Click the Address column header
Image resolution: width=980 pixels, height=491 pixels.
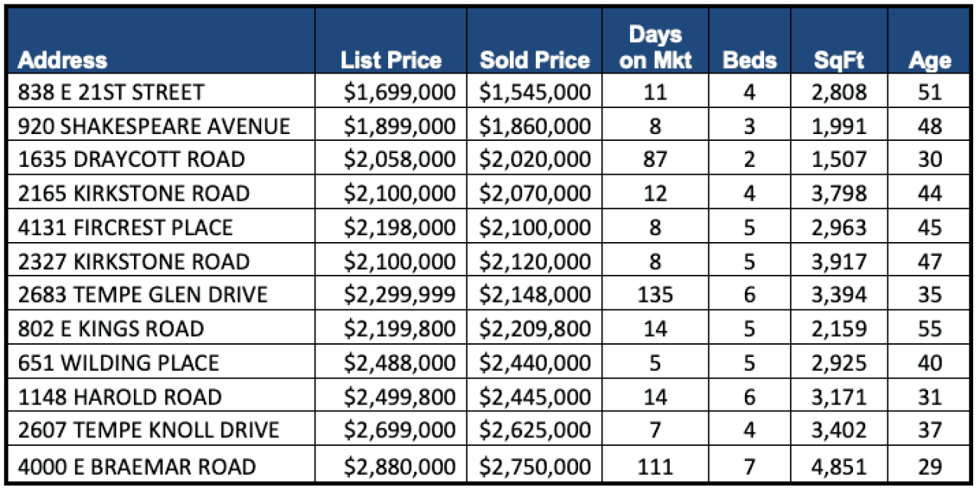pyautogui.click(x=63, y=61)
